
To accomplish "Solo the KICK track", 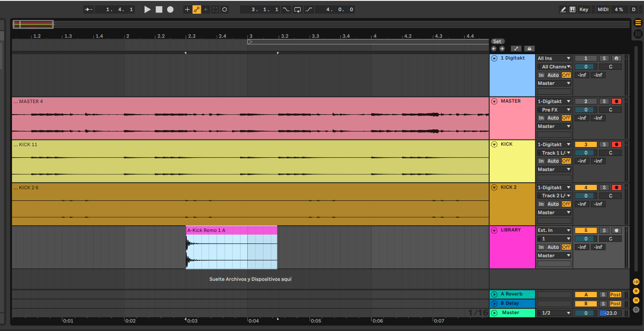I will click(604, 144).
